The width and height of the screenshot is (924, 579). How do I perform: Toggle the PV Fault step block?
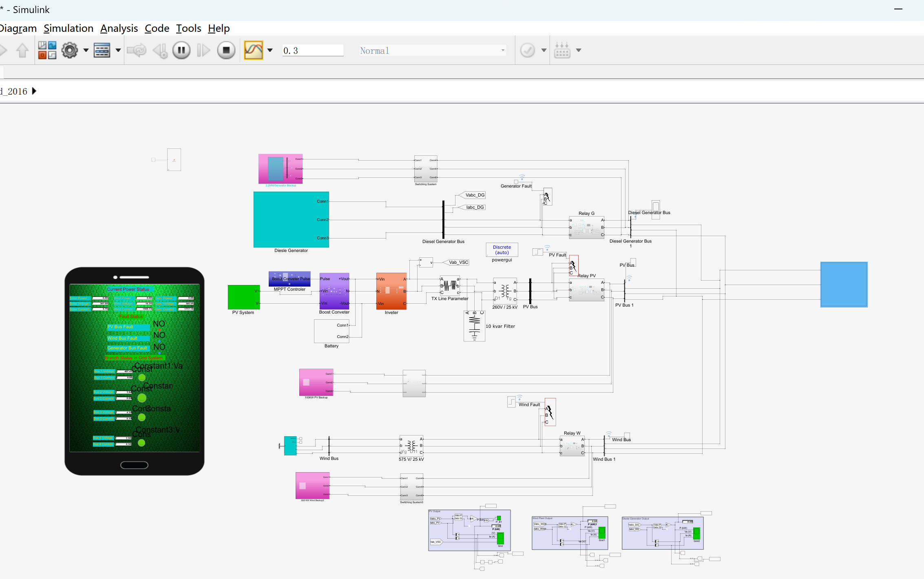[x=537, y=252]
